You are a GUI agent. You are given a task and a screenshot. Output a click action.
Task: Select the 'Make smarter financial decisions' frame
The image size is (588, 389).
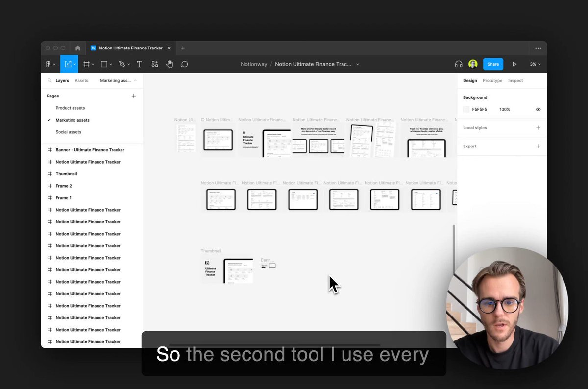click(318, 140)
